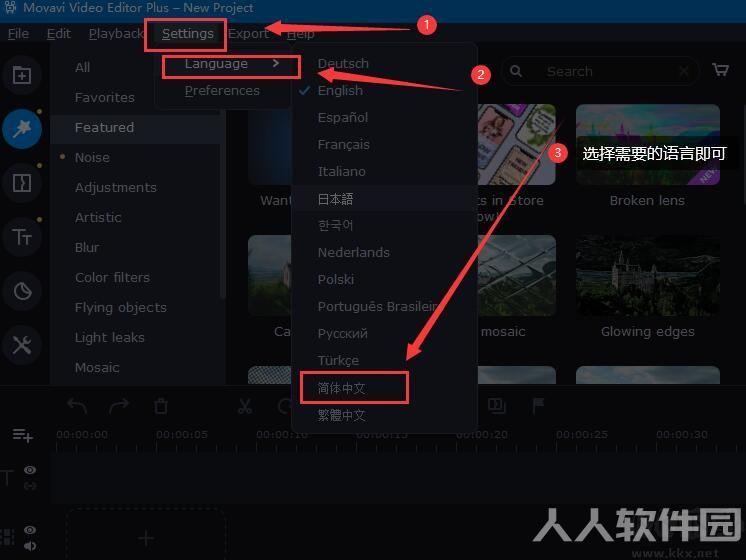746x560 pixels.
Task: Select the Favorites filter category
Action: (x=105, y=98)
